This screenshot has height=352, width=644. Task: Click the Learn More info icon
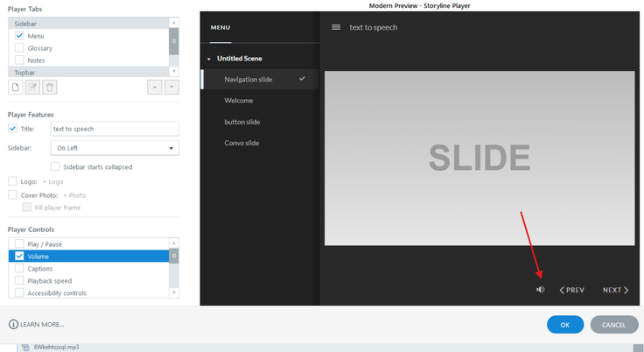13,325
